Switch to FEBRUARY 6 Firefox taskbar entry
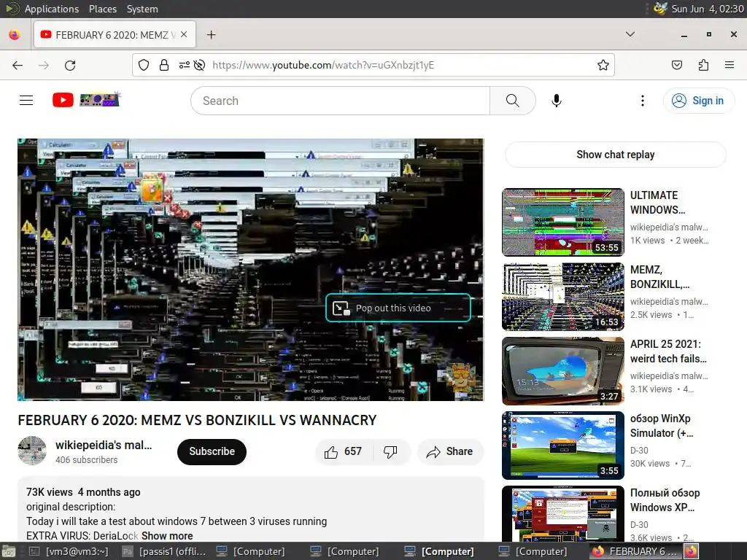 [x=635, y=551]
